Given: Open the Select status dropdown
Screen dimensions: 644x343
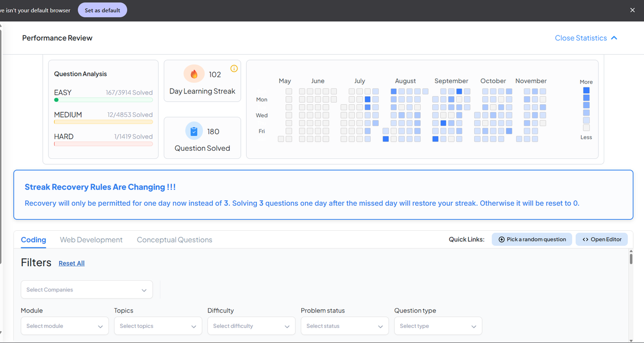Looking at the screenshot, I should 344,326.
